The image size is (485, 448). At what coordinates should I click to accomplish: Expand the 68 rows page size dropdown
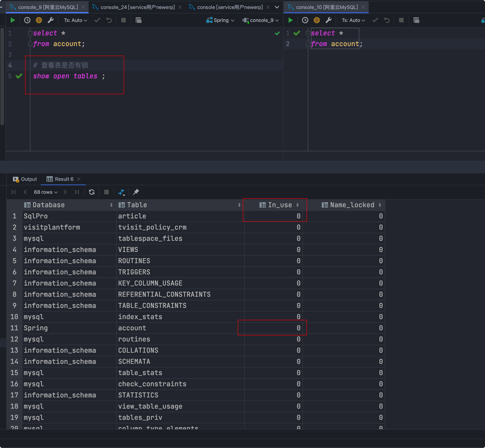46,192
